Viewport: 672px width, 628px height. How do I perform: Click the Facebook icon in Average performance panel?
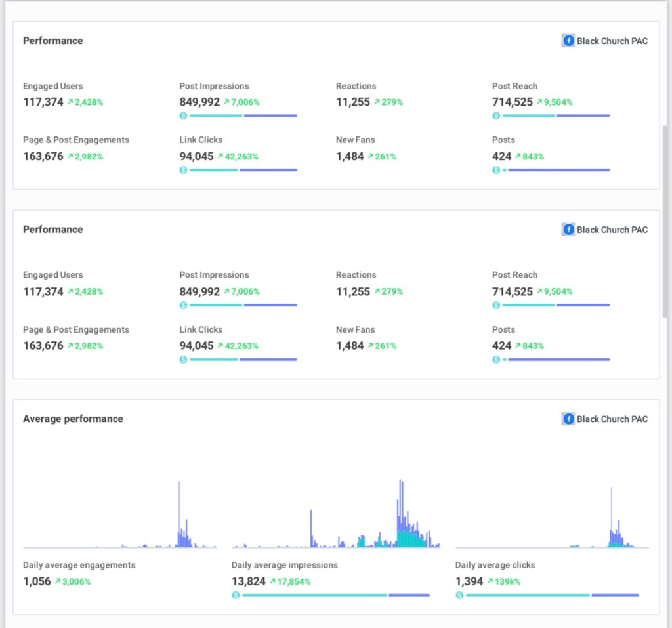click(568, 419)
